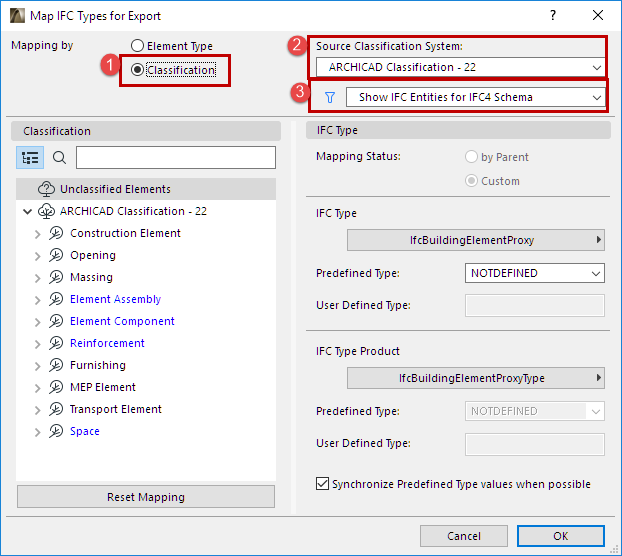622x556 pixels.
Task: Click the ARCHICAD app icon in title bar
Action: 17,16
